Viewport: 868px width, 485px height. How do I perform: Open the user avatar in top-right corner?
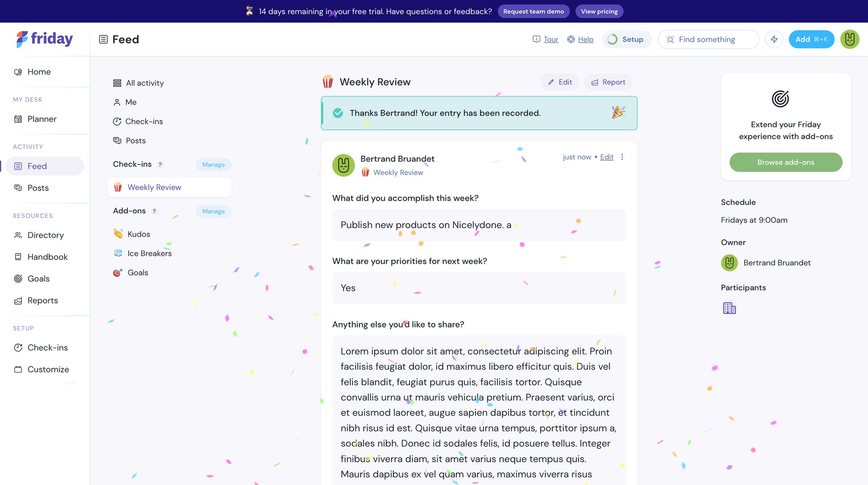pyautogui.click(x=849, y=39)
